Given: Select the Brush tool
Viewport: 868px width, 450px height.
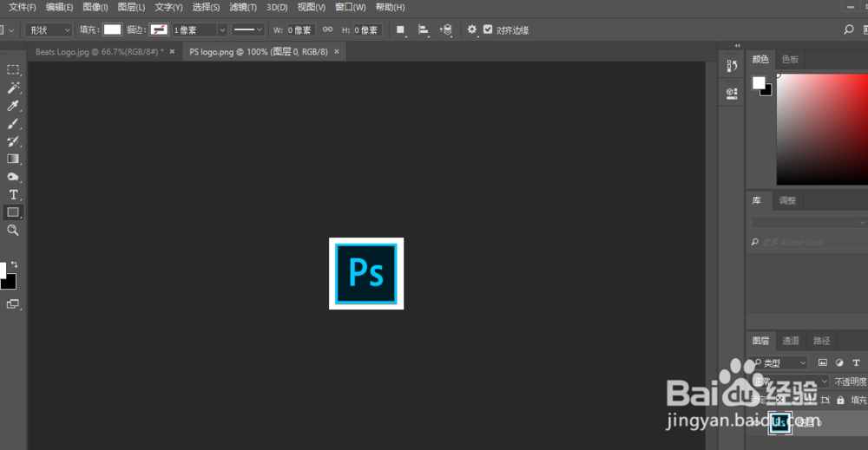Looking at the screenshot, I should (x=13, y=123).
